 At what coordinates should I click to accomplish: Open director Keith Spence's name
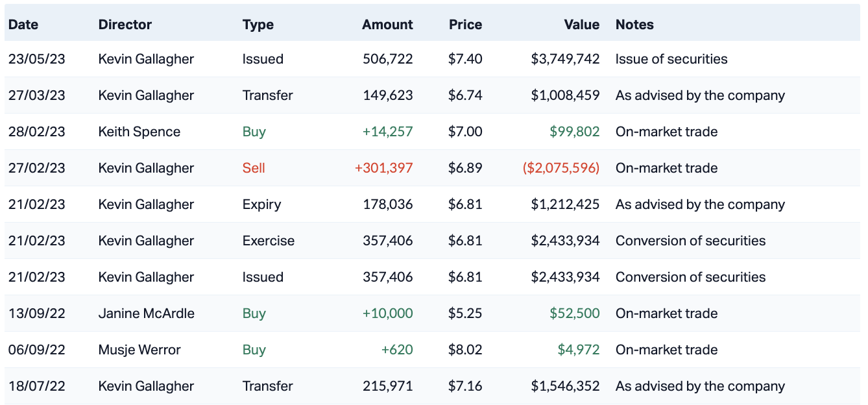(139, 132)
